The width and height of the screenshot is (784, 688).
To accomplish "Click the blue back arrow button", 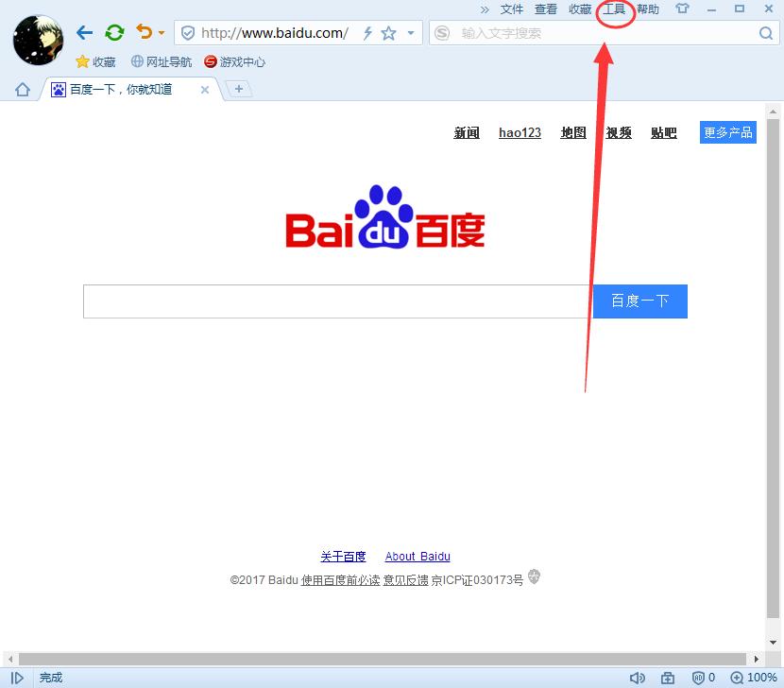I will [84, 33].
